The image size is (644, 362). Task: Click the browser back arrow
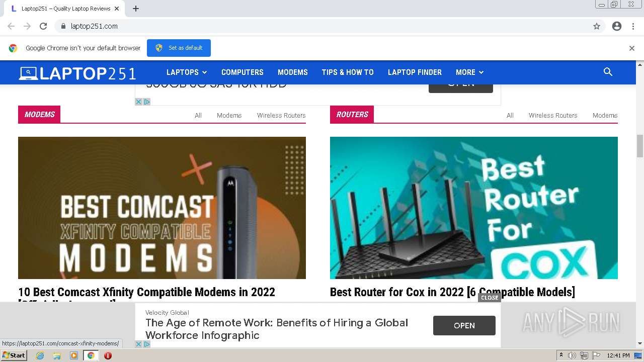[x=11, y=26]
